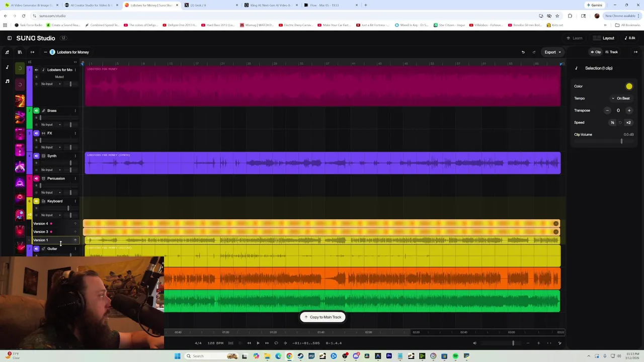
Task: Switch to the Track tab
Action: click(611, 52)
